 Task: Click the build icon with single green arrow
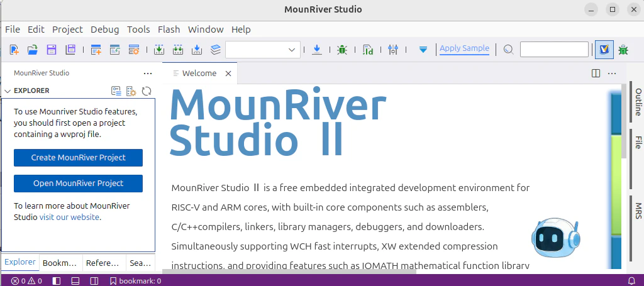[159, 50]
